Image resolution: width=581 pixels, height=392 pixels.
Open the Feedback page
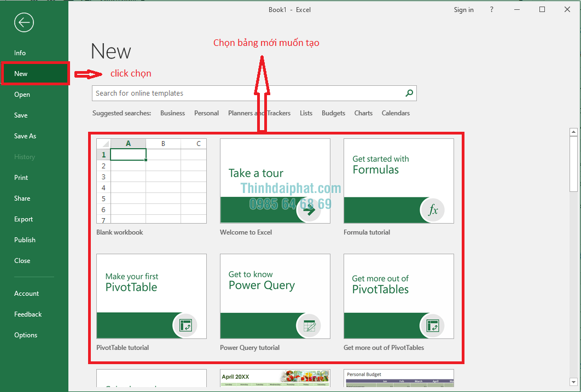click(28, 314)
